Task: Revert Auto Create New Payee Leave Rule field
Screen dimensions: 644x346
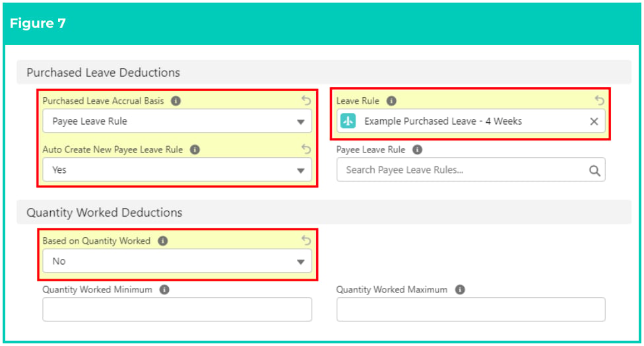Action: pyautogui.click(x=306, y=149)
